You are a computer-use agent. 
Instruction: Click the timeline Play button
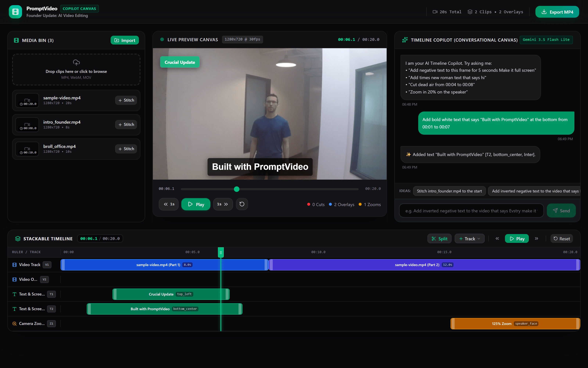point(517,239)
